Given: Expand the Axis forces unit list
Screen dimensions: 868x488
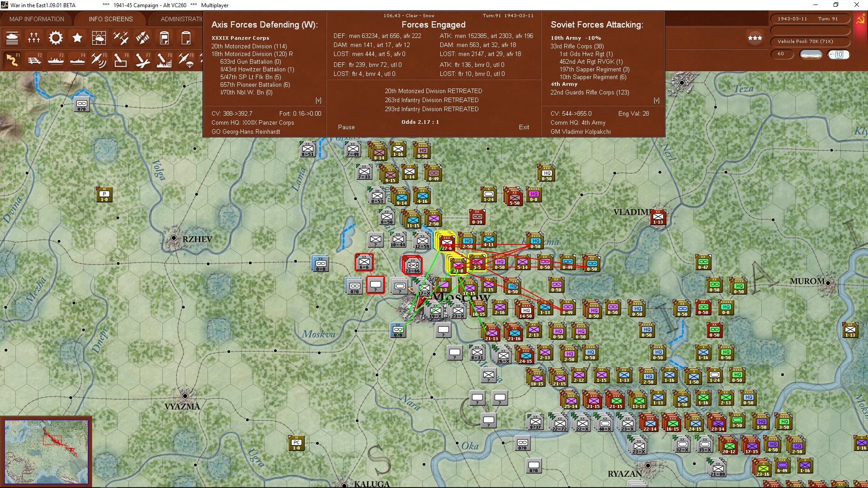Looking at the screenshot, I should tap(318, 100).
